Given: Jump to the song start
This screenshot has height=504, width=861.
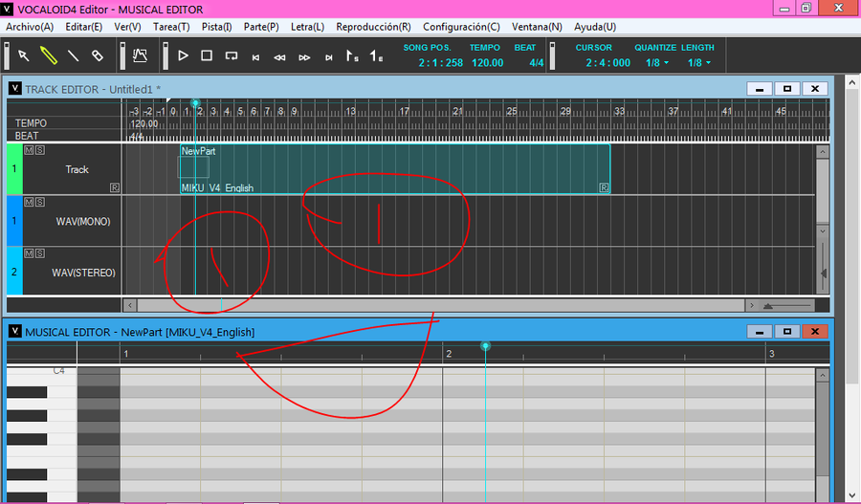Looking at the screenshot, I should tap(255, 57).
